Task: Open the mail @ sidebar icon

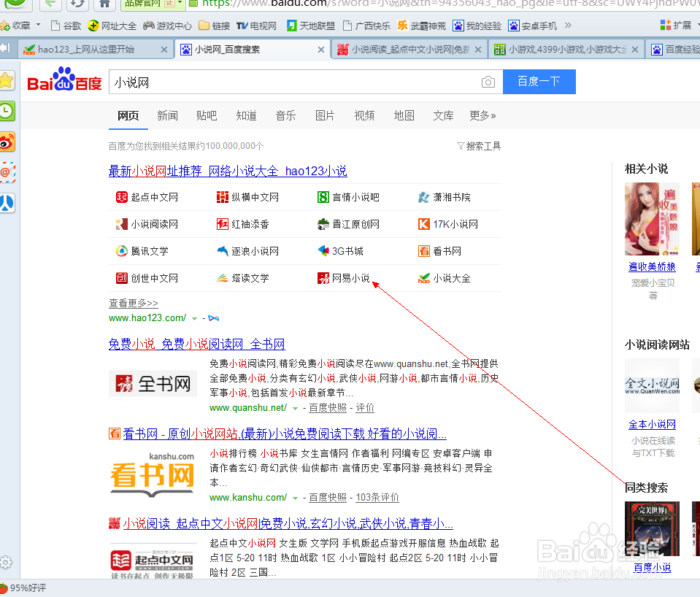Action: (x=7, y=172)
